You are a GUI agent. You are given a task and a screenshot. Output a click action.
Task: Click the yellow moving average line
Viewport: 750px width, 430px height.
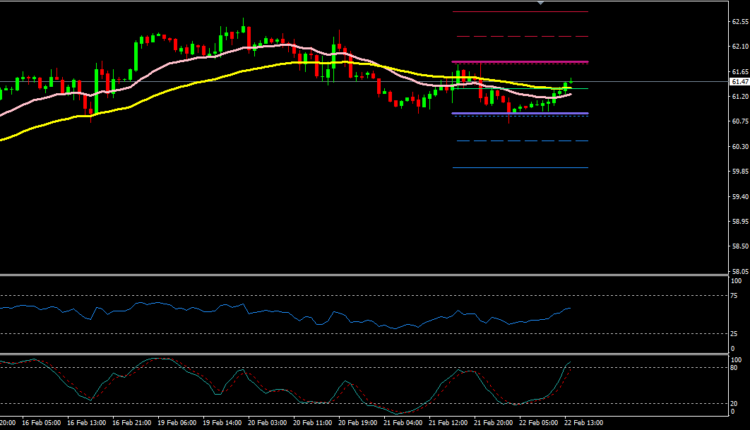[200, 80]
